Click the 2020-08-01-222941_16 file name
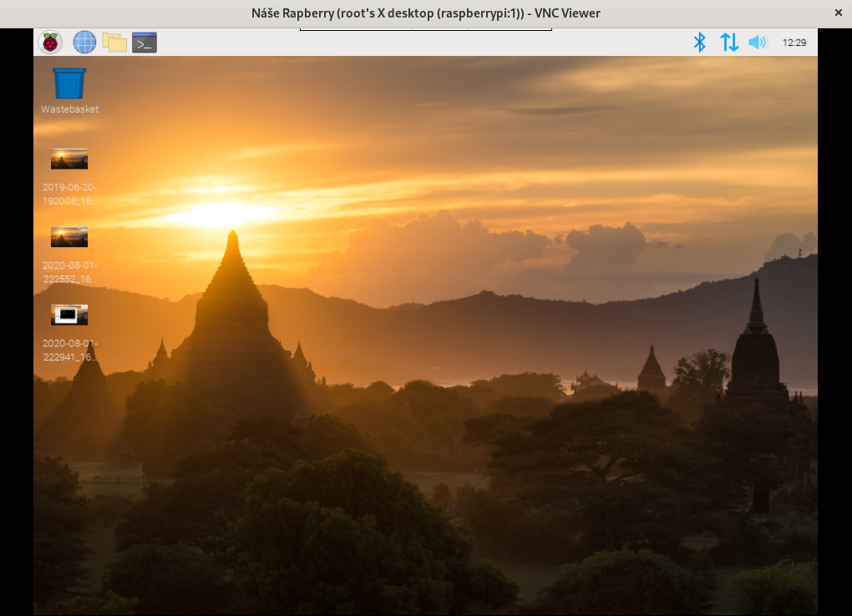The image size is (852, 616). coord(69,351)
